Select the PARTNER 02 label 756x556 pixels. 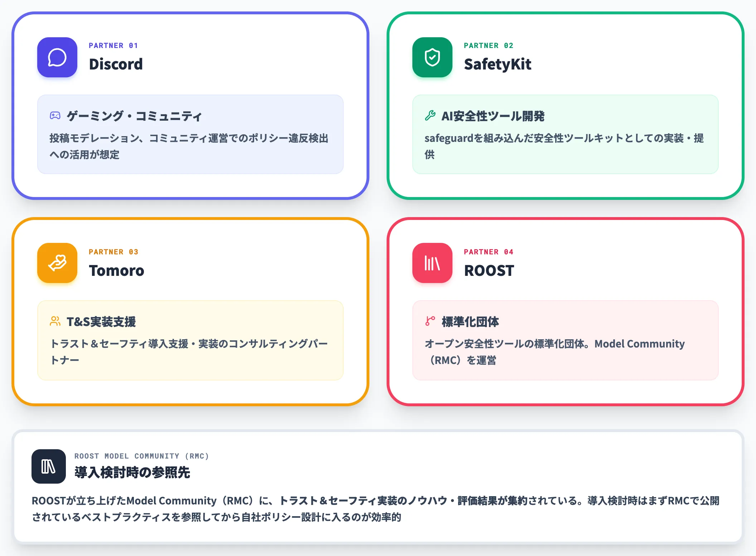pos(488,45)
